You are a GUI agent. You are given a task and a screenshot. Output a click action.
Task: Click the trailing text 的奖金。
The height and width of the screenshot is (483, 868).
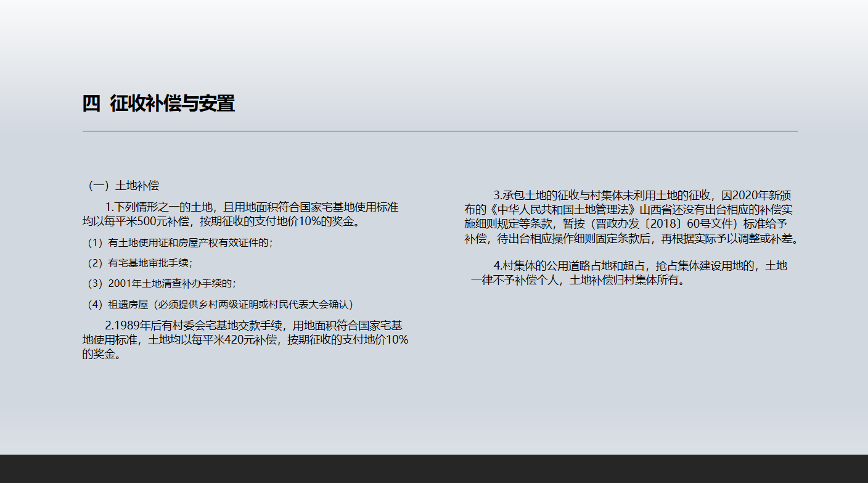coord(101,355)
